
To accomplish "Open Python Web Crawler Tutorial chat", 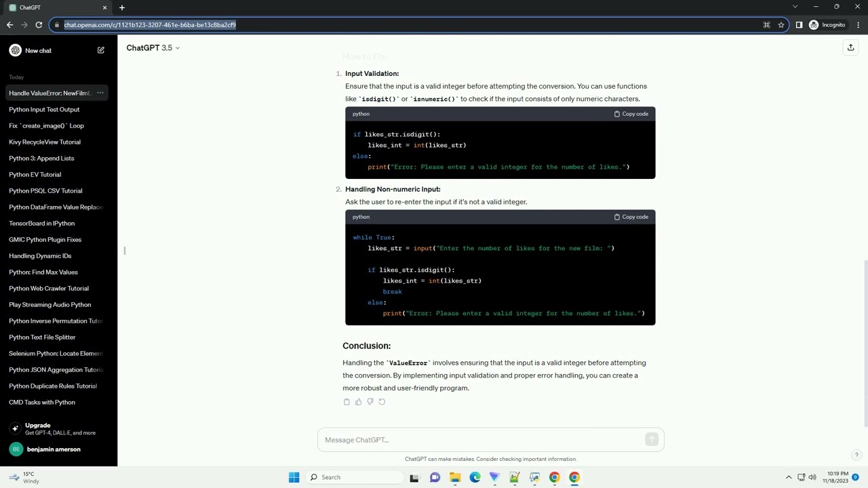I will pyautogui.click(x=58, y=288).
